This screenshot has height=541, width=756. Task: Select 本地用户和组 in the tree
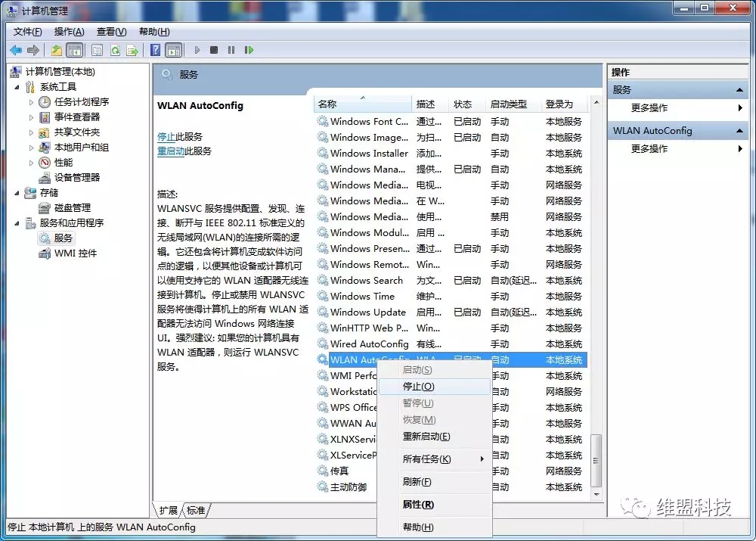pos(82,148)
